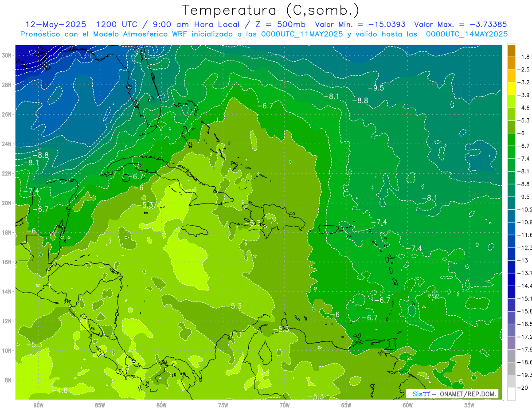This screenshot has width=532, height=411.
Task: Click the '8N' latitude axis label
Action: pos(8,380)
